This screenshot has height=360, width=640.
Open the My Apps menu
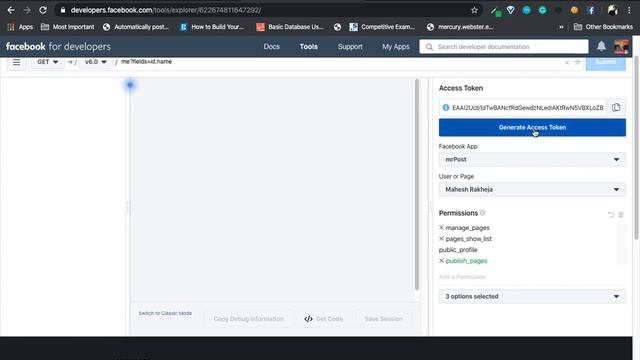click(x=396, y=47)
